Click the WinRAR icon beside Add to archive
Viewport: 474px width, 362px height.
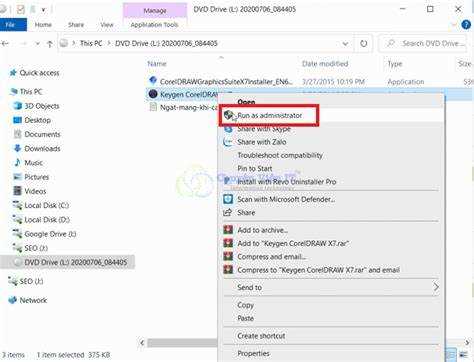tap(228, 230)
